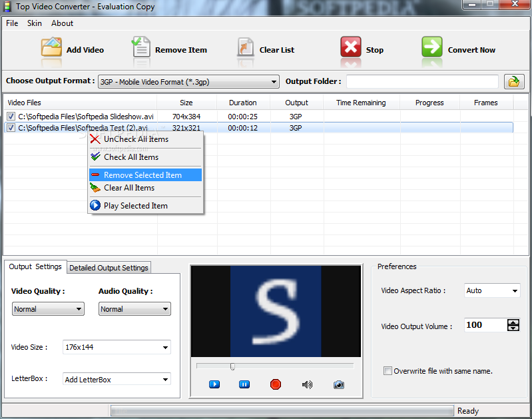Select the Output Settings tab

pyautogui.click(x=35, y=266)
